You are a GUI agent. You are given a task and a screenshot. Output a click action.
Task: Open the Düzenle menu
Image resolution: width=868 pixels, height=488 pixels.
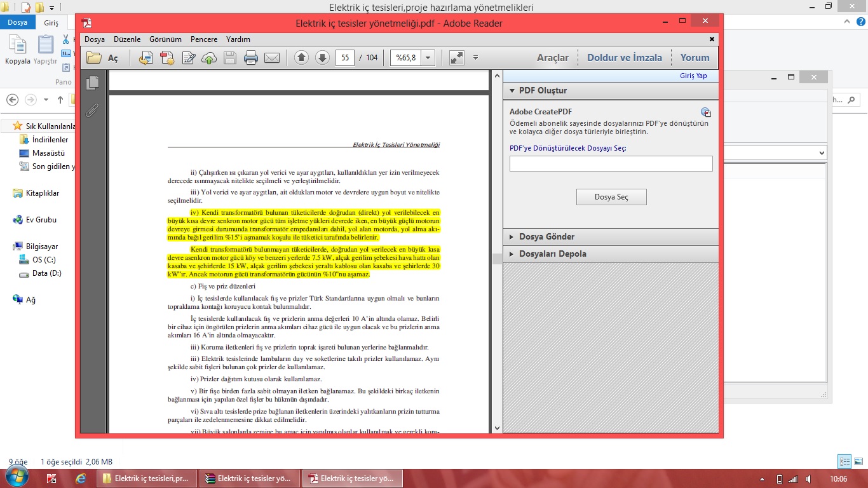pyautogui.click(x=127, y=39)
